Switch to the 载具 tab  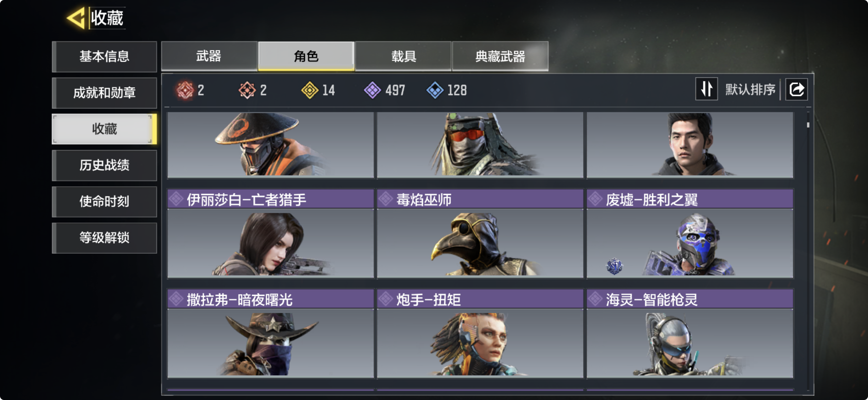pos(403,56)
